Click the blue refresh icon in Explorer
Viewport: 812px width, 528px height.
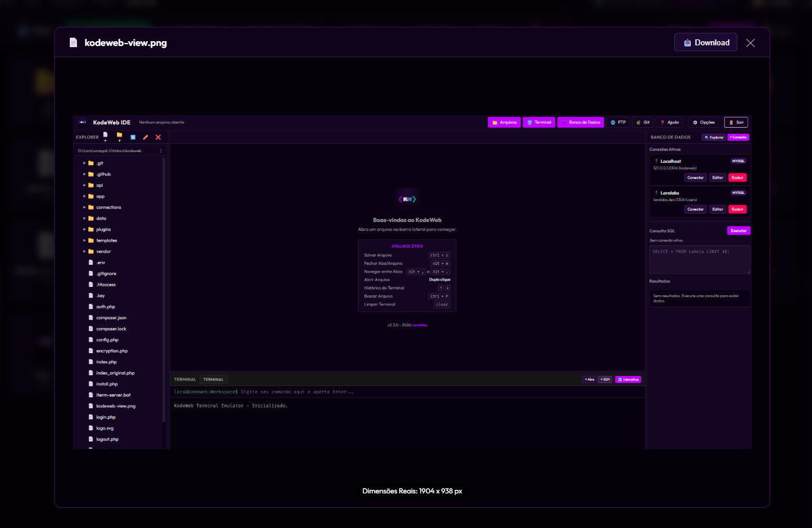[x=133, y=137]
